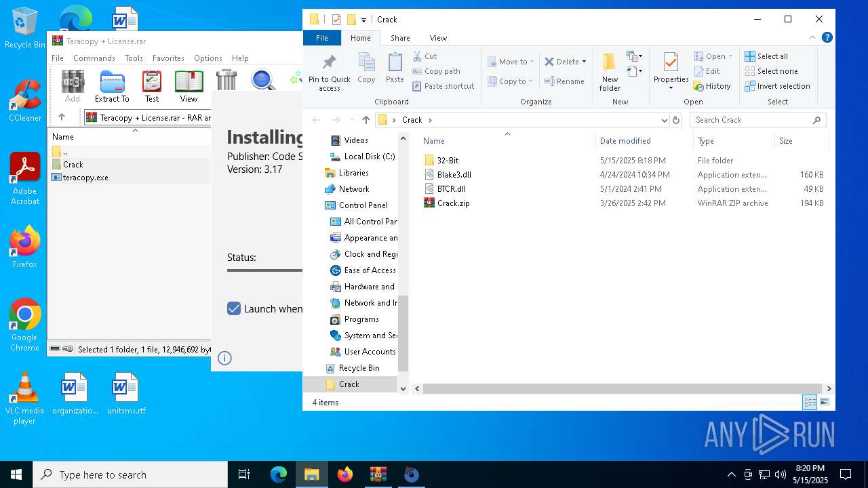Open the File tab in Explorer
This screenshot has width=868, height=488.
click(x=322, y=38)
